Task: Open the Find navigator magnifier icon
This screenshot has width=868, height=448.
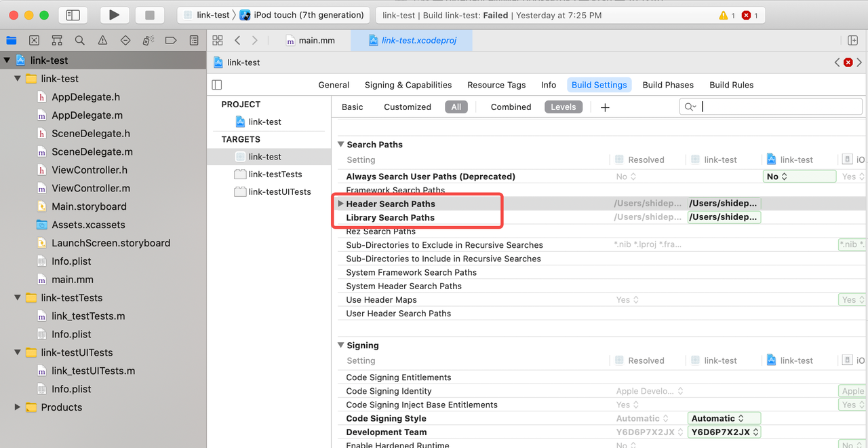Action: click(x=80, y=40)
